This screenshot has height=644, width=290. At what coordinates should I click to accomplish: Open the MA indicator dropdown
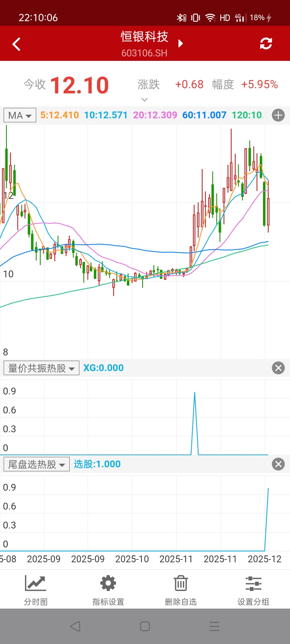tap(20, 116)
